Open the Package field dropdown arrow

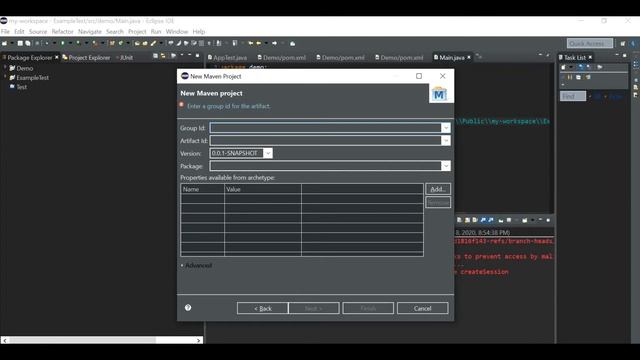446,166
